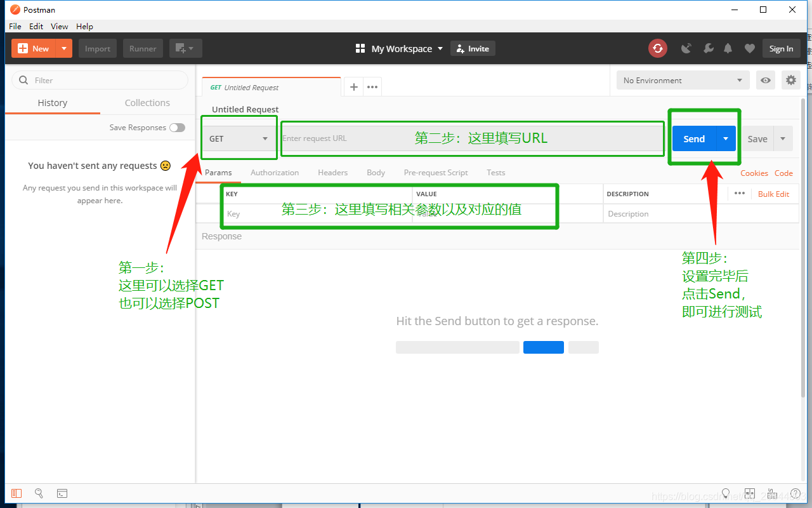Open Find and Replace magnifier icon
Image resolution: width=812 pixels, height=508 pixels.
pyautogui.click(x=39, y=493)
